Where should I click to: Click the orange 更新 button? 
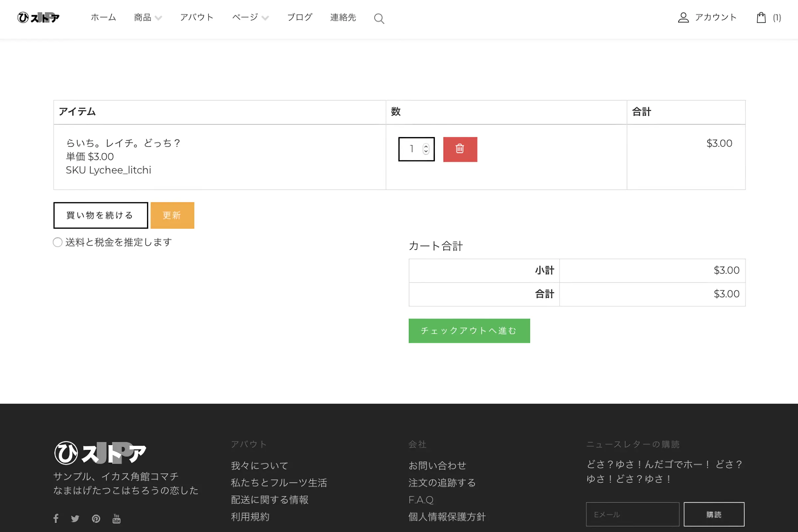point(172,215)
